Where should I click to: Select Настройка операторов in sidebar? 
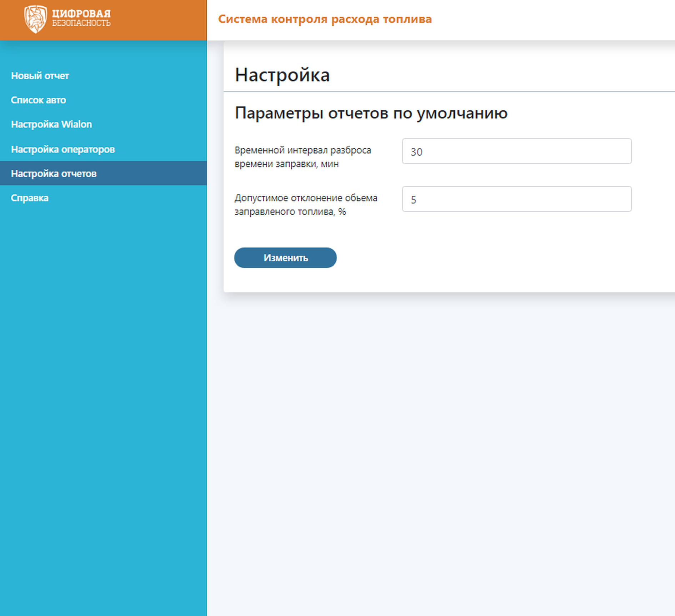pos(63,149)
